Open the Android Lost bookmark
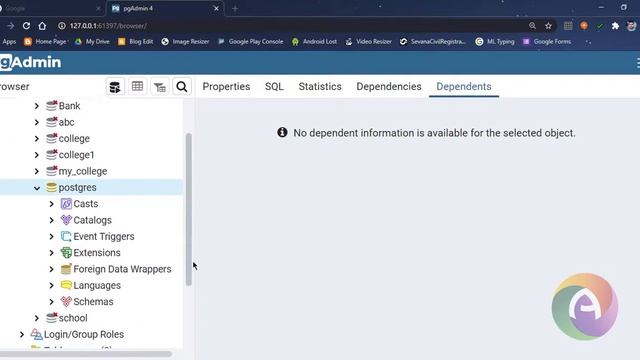Screen dimensions: 640x360 pos(314,41)
